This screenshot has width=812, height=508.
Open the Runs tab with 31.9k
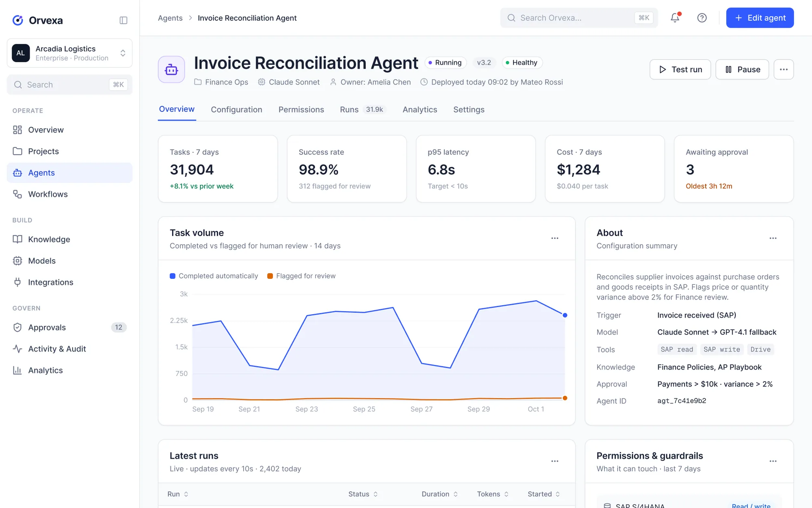(x=363, y=110)
